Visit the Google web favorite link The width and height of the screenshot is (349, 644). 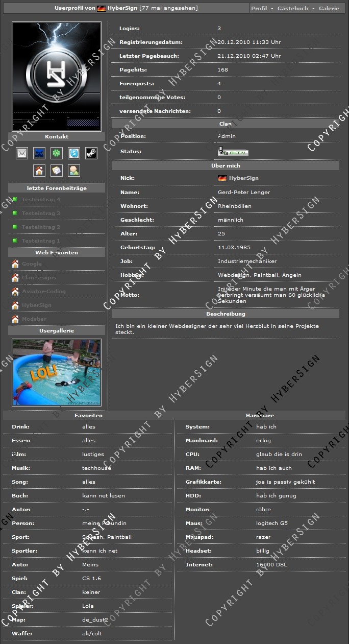click(x=32, y=264)
